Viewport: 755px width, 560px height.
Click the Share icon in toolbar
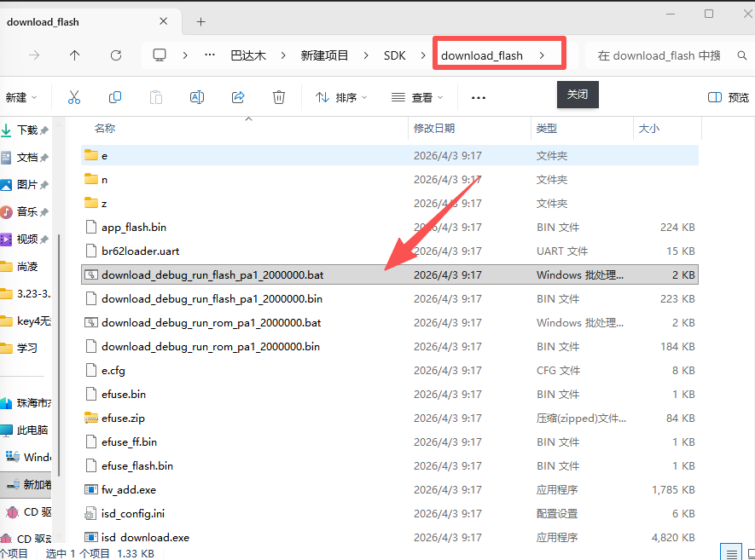(238, 97)
